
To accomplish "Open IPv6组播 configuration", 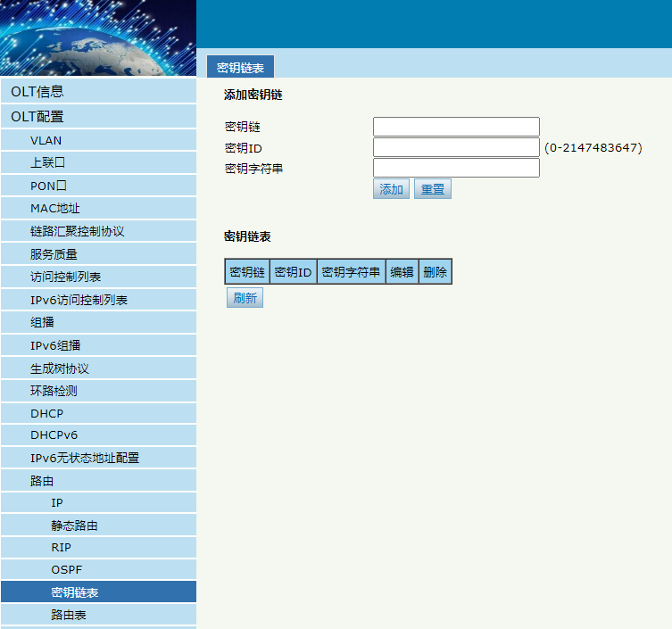I will click(98, 345).
